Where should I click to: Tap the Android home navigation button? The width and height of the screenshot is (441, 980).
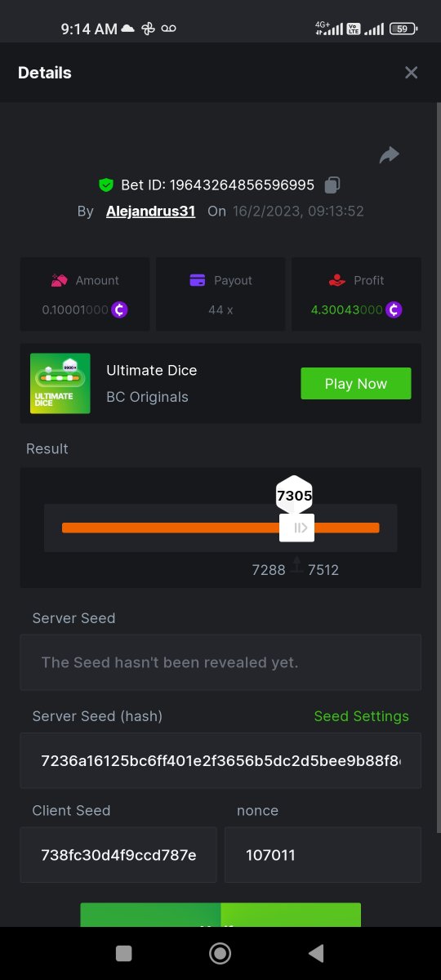point(220,953)
